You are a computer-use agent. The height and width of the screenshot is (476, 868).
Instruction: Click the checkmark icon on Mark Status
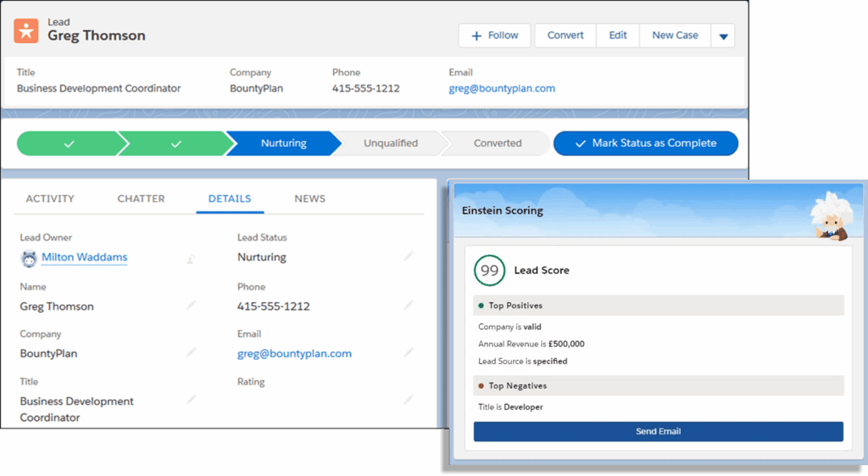(x=580, y=144)
